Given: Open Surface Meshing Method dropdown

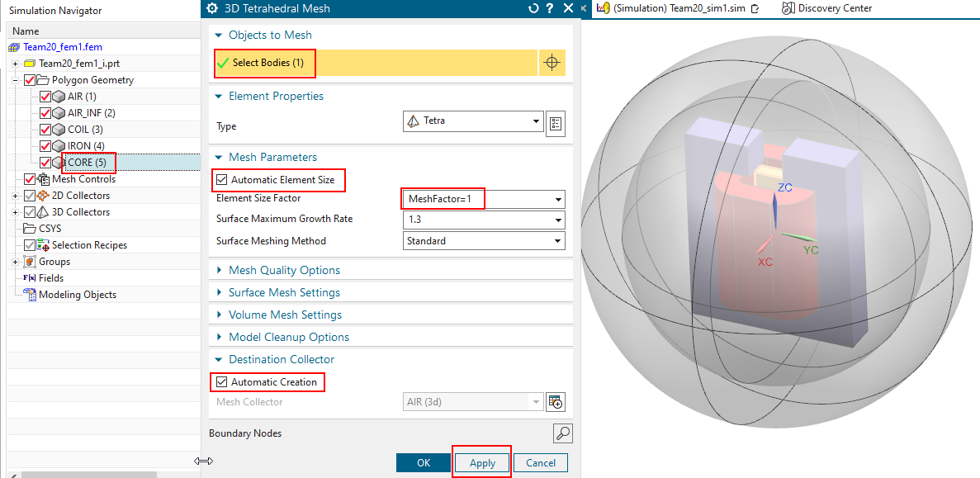Looking at the screenshot, I should click(484, 241).
